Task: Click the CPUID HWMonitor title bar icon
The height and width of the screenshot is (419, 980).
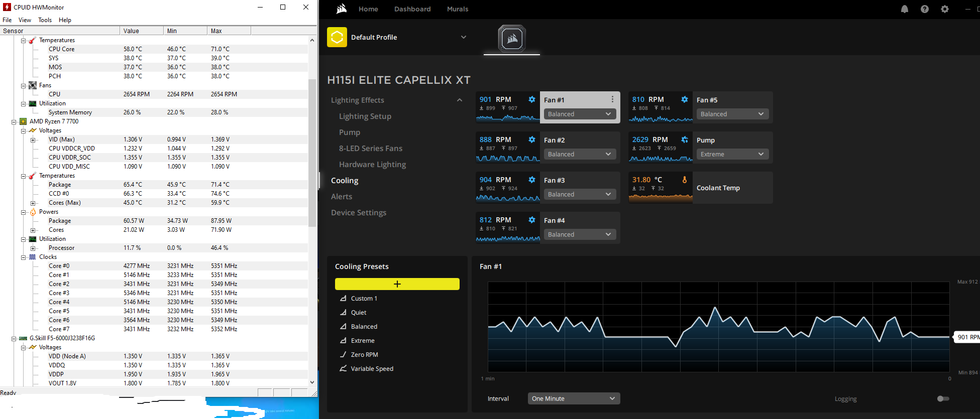Action: click(x=7, y=7)
